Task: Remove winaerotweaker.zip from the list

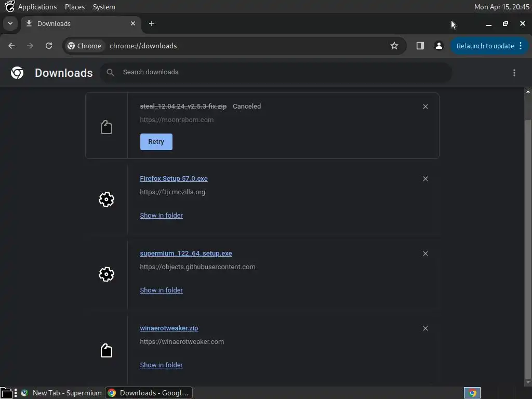Action: (425, 328)
